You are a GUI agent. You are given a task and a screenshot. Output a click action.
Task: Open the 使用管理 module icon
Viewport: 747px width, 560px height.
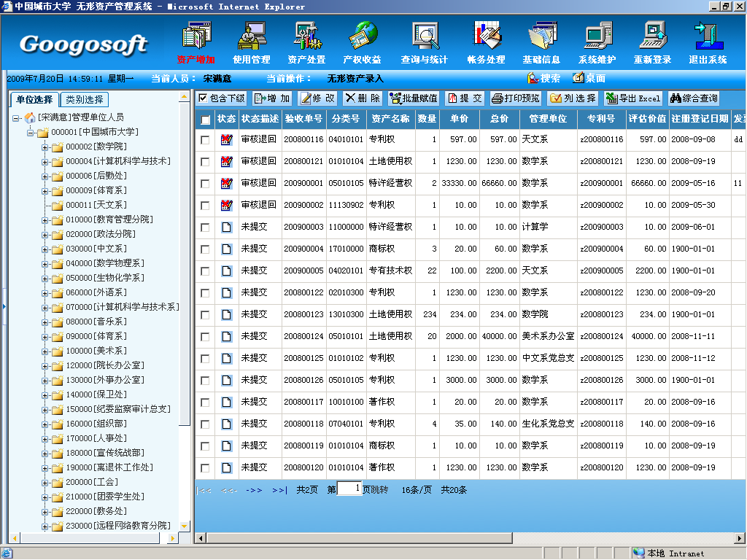click(x=252, y=36)
